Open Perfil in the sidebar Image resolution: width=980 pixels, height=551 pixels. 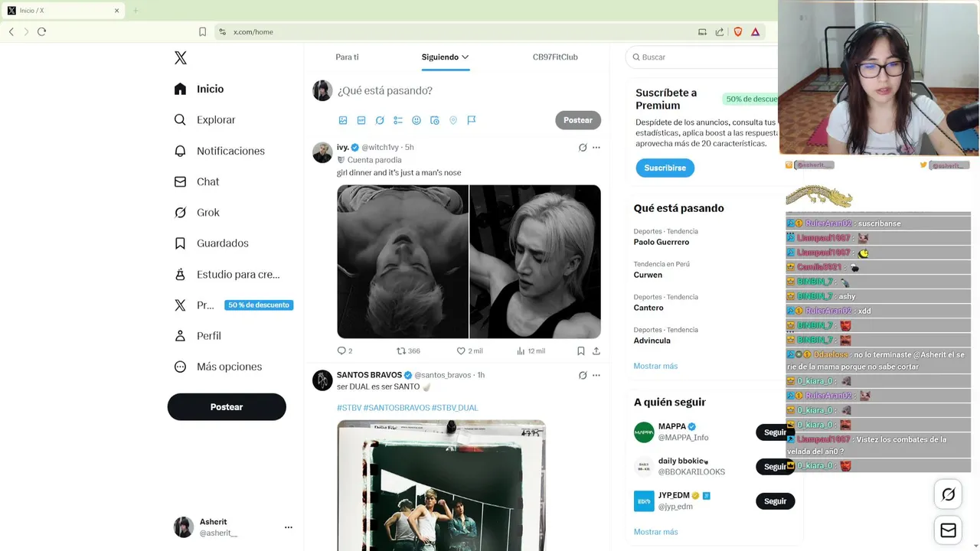197,336
